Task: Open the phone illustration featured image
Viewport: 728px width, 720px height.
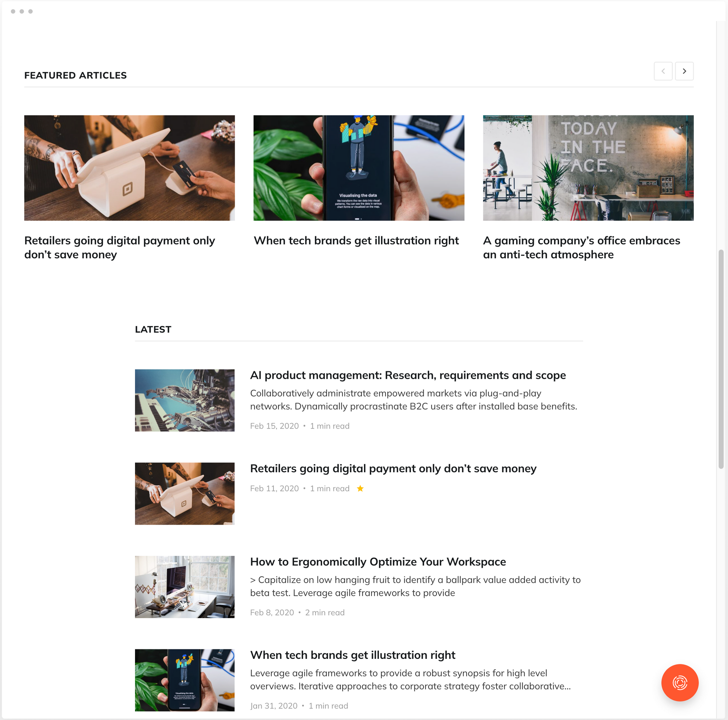Action: tap(359, 168)
